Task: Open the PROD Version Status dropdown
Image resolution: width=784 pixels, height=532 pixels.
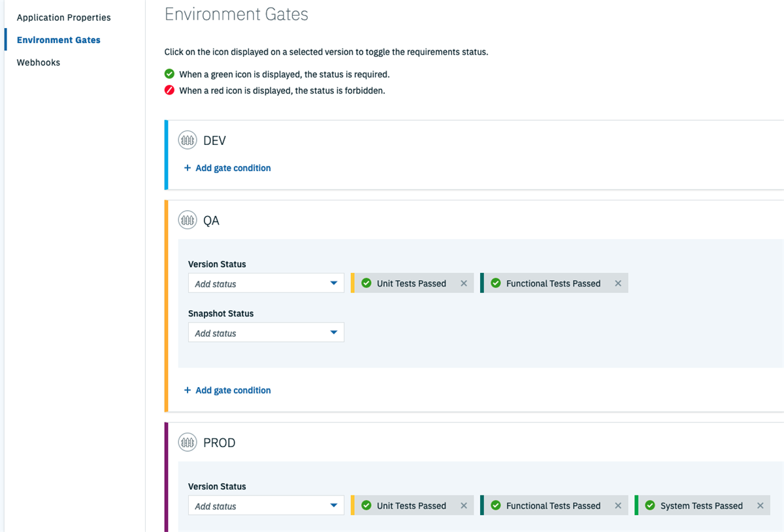Action: tap(266, 505)
